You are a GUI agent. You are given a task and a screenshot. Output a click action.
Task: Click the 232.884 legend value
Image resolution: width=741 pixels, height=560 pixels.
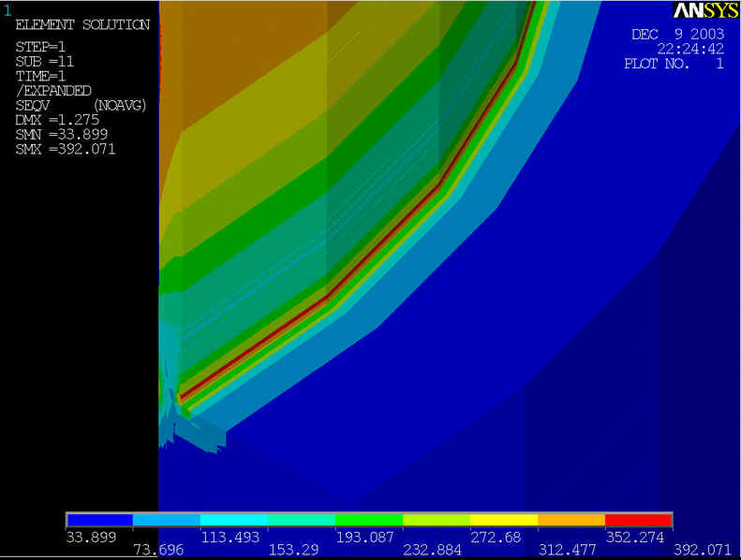pyautogui.click(x=433, y=550)
